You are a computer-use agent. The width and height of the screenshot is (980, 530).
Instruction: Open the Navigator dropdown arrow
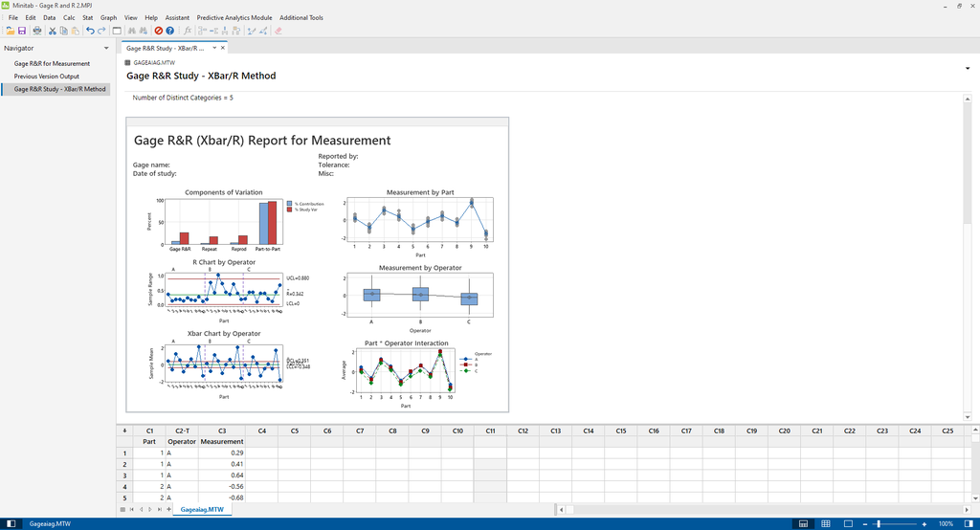[106, 48]
